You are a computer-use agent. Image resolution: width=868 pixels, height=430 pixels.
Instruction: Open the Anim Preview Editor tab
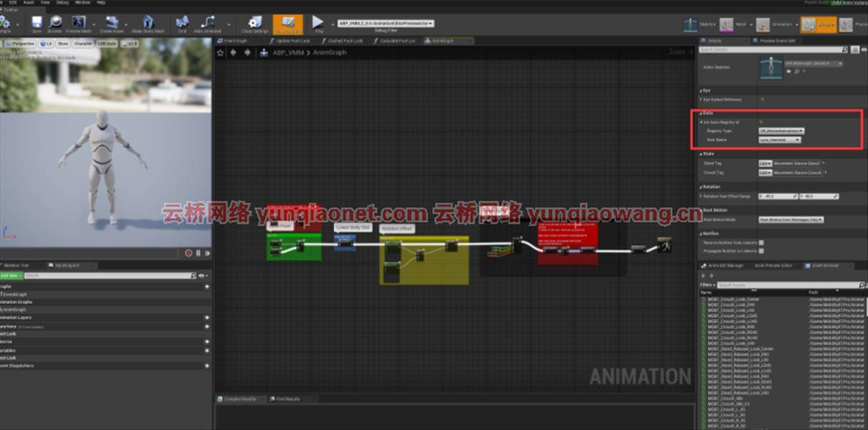pyautogui.click(x=773, y=265)
